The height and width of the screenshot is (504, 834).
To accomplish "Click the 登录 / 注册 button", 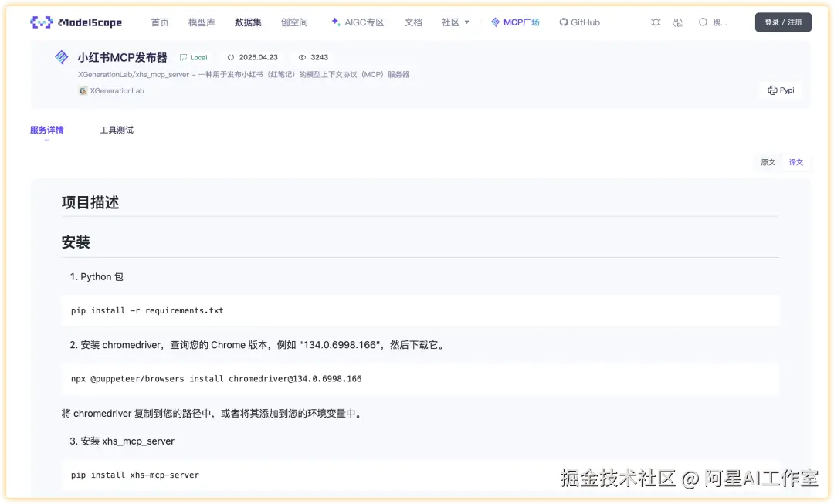I will tap(783, 22).
